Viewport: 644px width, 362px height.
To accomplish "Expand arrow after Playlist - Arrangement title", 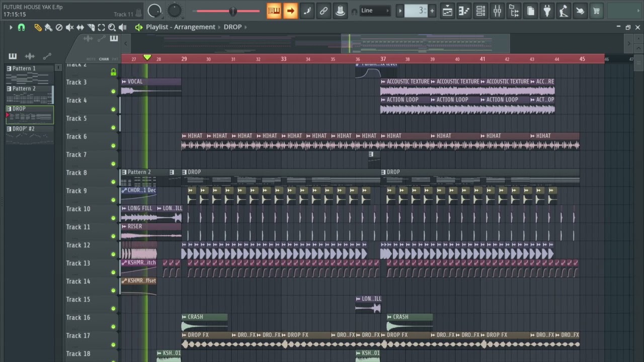I will tap(219, 27).
